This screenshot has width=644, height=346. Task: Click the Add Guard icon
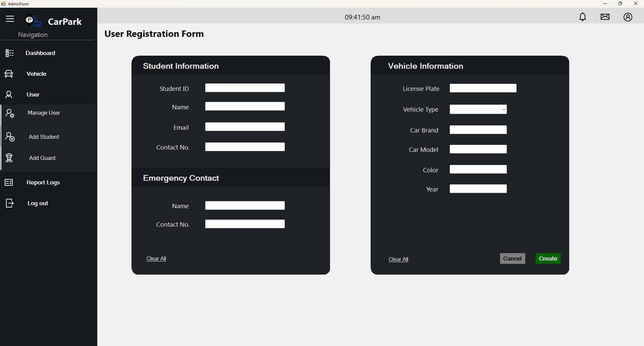point(9,158)
